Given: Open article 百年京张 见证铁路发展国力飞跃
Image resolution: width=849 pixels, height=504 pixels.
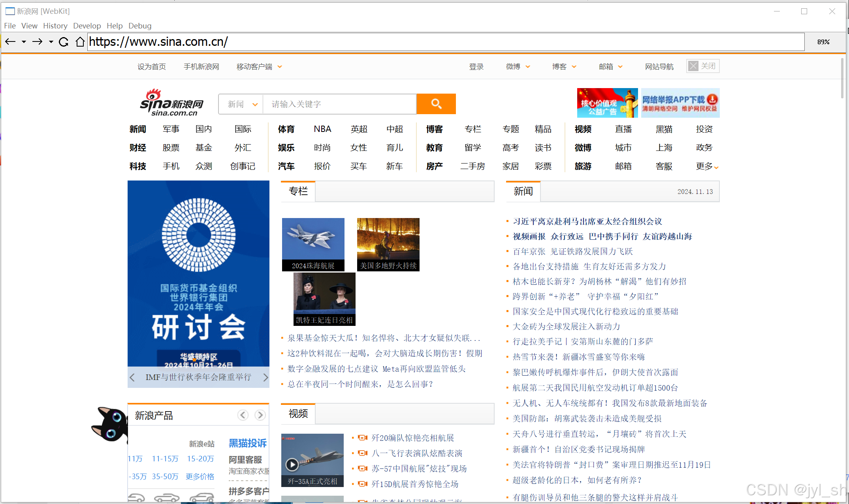Looking at the screenshot, I should coord(573,251).
